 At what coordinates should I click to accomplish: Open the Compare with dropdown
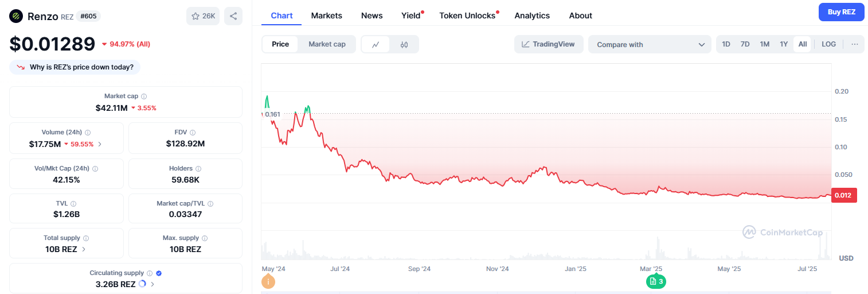tap(650, 44)
